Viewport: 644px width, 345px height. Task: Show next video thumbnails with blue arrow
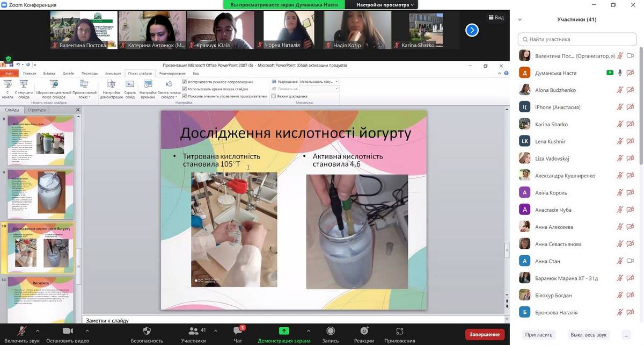pos(471,30)
